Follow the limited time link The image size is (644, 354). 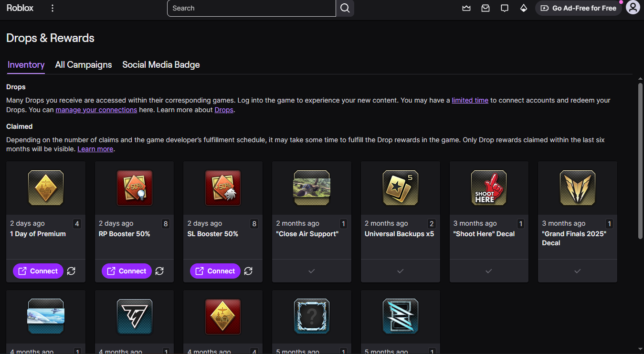click(x=470, y=100)
